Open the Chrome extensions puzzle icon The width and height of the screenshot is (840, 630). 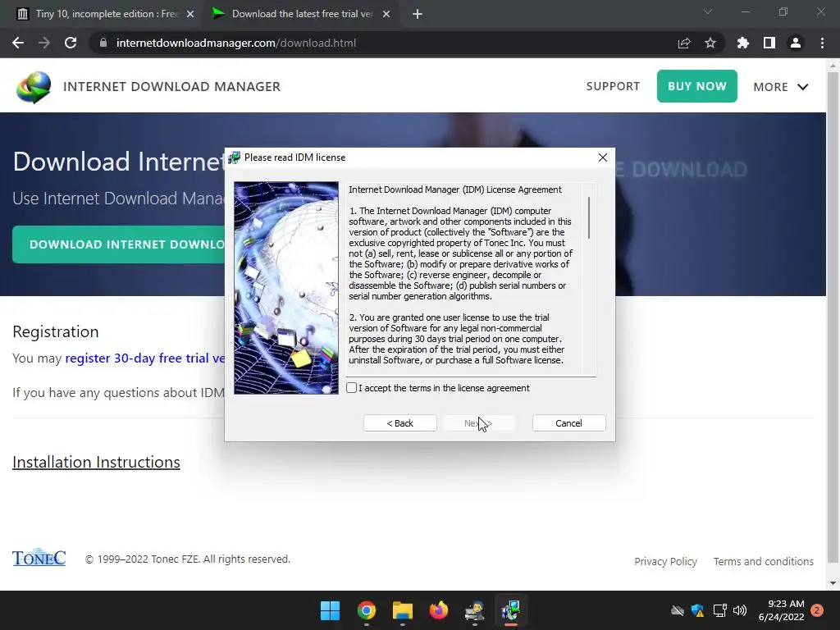coord(742,43)
